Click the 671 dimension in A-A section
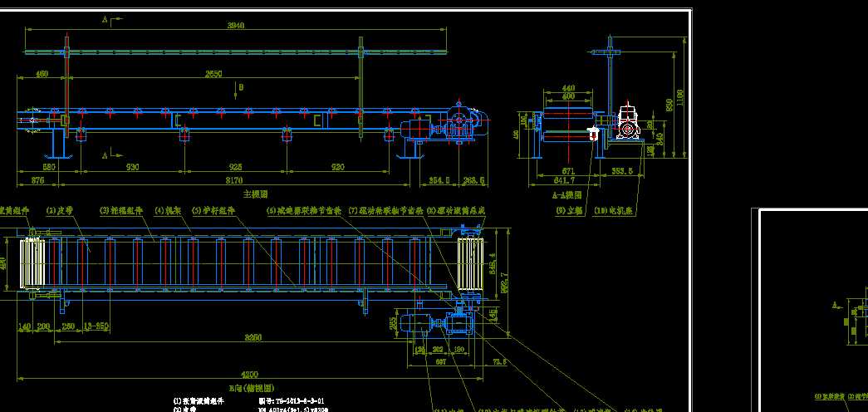The image size is (868, 412). 568,171
